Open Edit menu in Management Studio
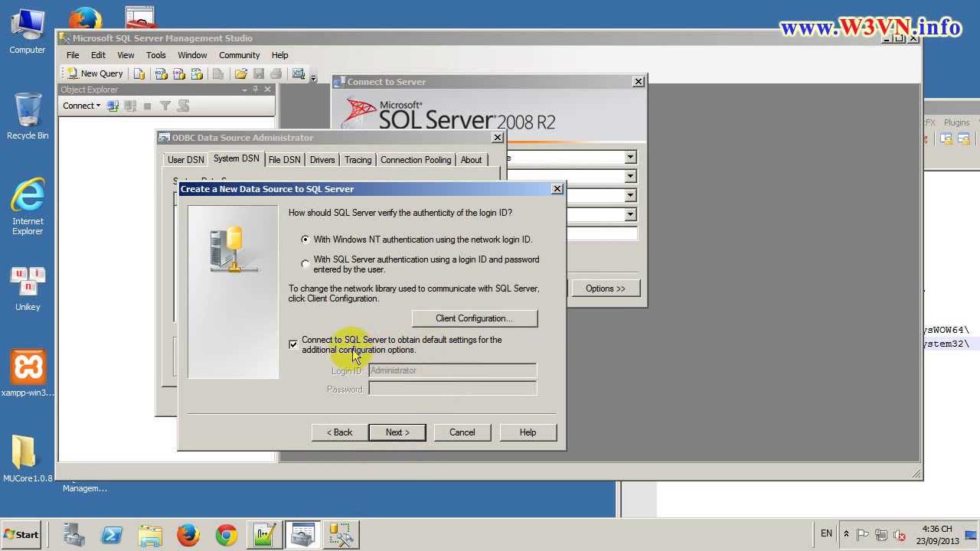 [x=98, y=55]
